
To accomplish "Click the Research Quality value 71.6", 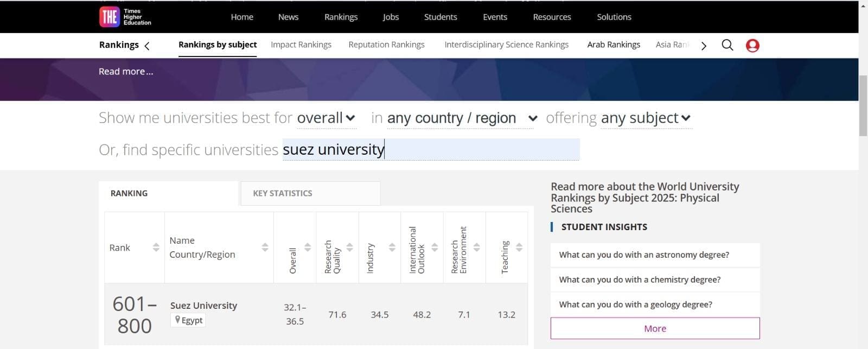I will pyautogui.click(x=337, y=315).
